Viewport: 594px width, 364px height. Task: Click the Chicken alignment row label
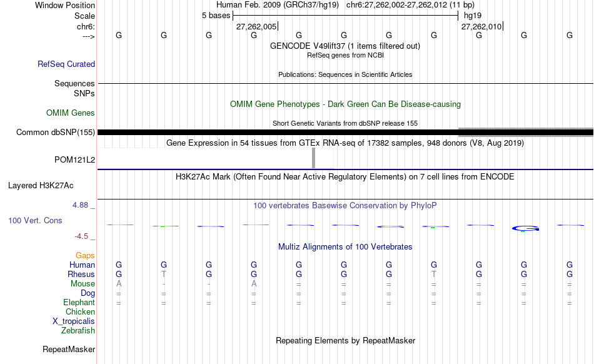(80, 311)
